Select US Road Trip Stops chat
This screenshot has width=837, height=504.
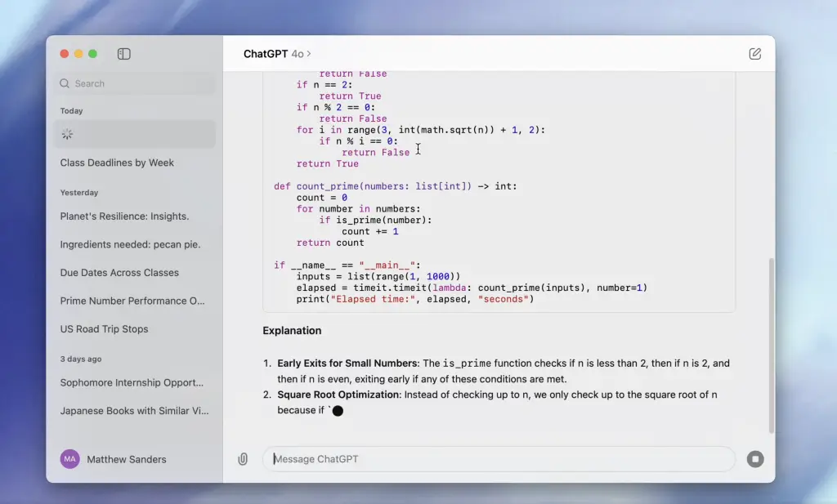tap(104, 329)
